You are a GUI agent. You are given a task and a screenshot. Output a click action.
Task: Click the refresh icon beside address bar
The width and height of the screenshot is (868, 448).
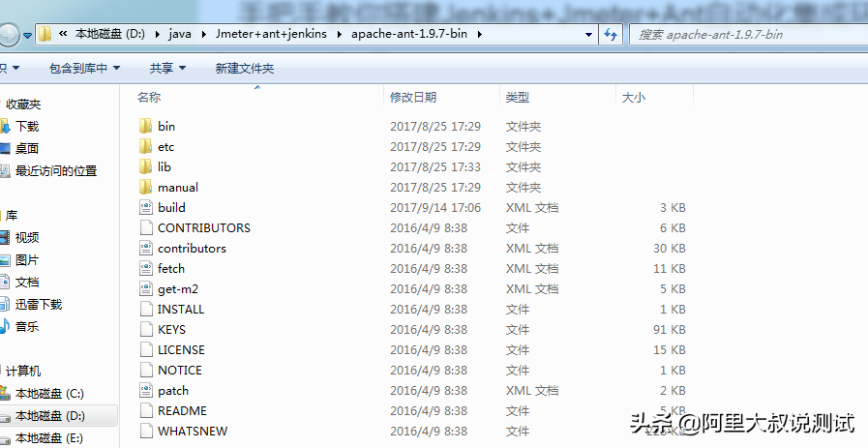[611, 34]
